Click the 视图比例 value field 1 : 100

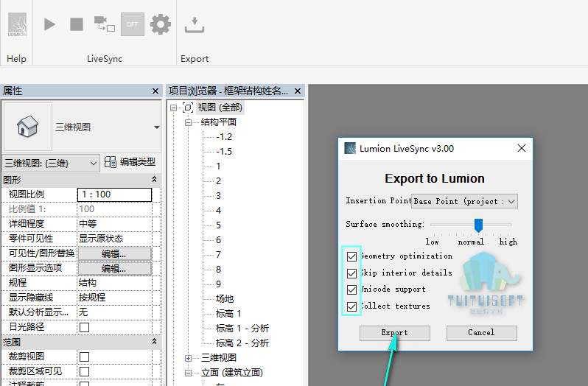(114, 194)
